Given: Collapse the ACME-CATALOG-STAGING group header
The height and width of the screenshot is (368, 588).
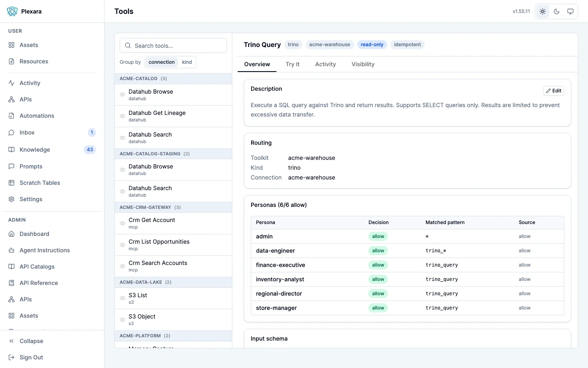Looking at the screenshot, I should coord(173,154).
